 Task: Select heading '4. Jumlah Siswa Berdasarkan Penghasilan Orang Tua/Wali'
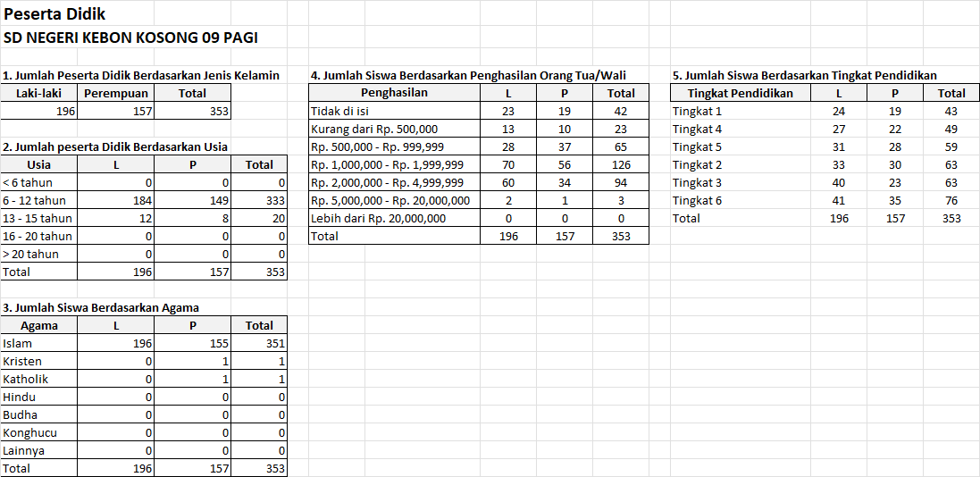point(469,76)
